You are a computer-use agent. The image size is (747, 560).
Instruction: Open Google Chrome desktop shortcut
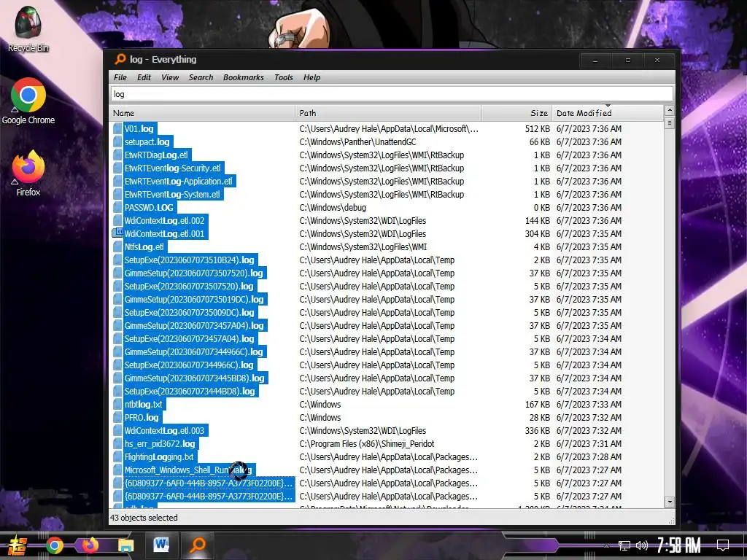(x=28, y=101)
